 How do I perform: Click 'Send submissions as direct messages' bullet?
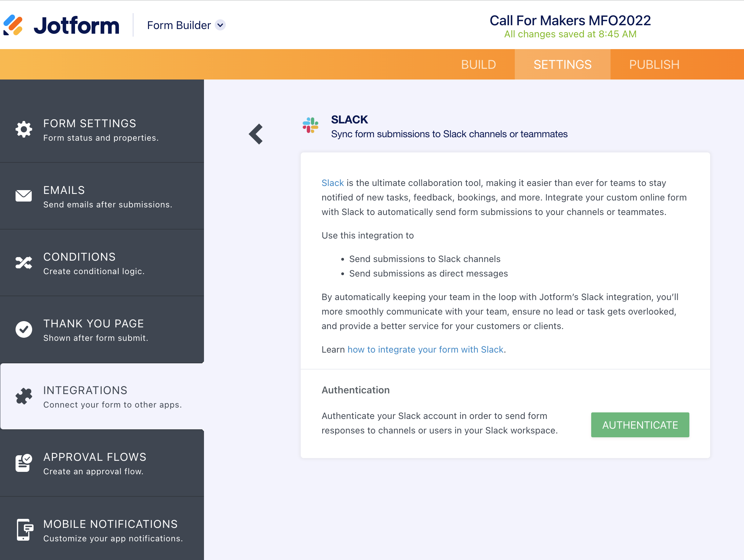pos(428,273)
